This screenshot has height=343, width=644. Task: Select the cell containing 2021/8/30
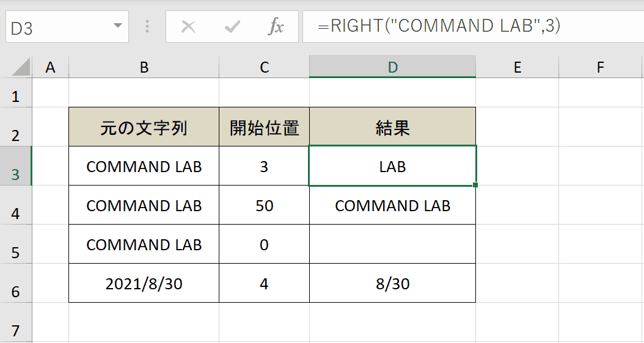(x=144, y=284)
